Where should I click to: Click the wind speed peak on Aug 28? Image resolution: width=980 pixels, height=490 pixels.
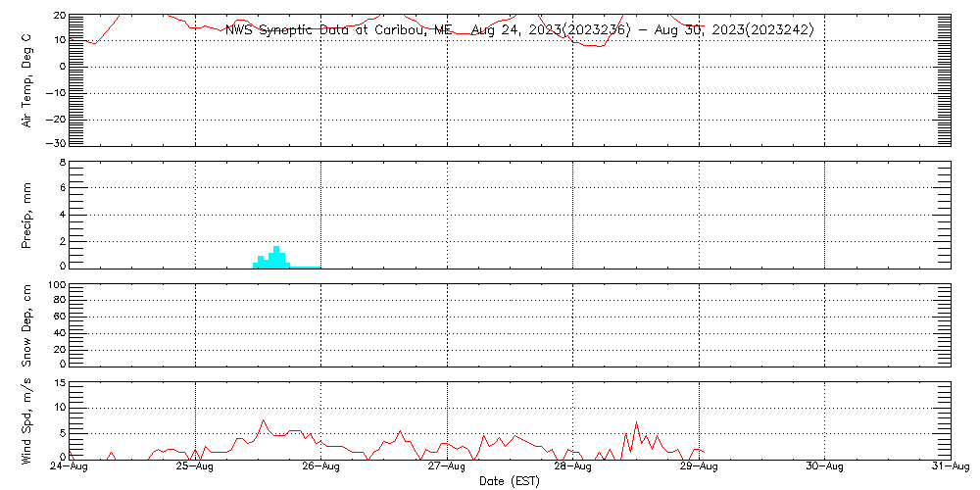pyautogui.click(x=636, y=423)
